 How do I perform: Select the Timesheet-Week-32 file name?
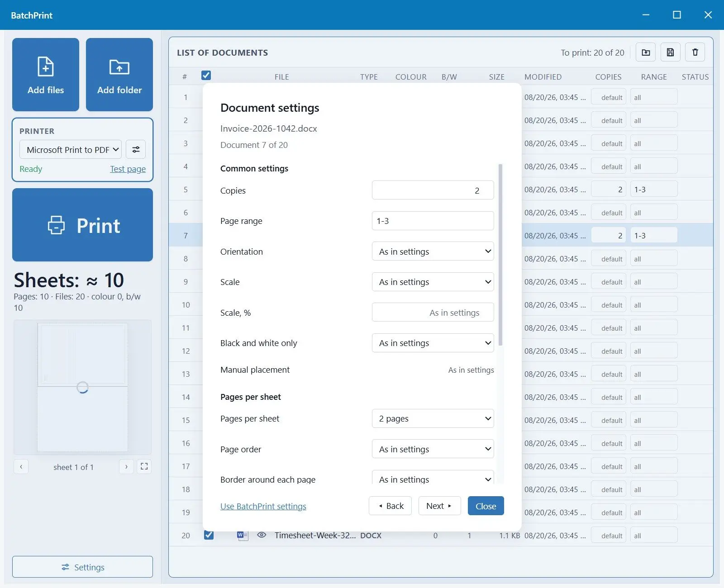click(315, 535)
